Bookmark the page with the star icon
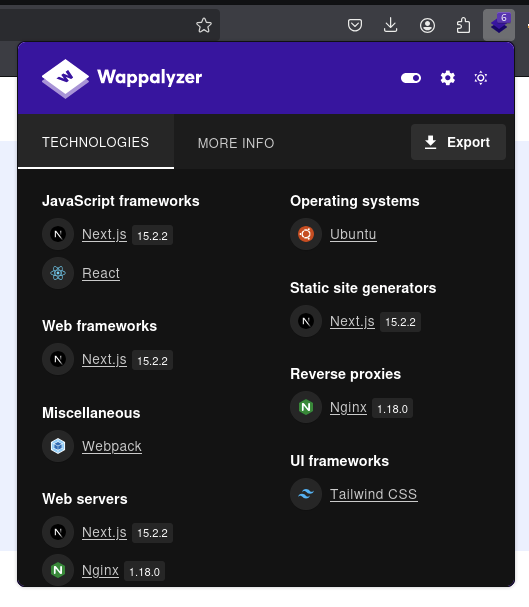 coord(204,26)
